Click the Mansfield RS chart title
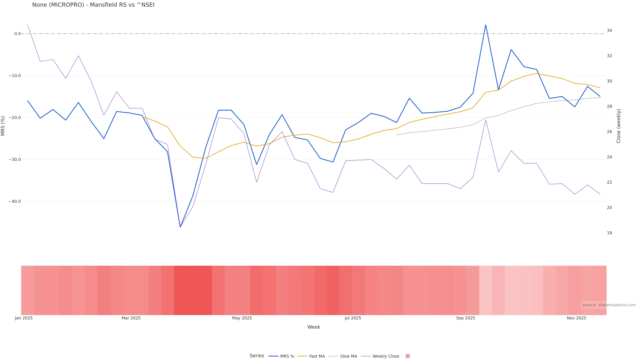The image size is (644, 362). (93, 5)
